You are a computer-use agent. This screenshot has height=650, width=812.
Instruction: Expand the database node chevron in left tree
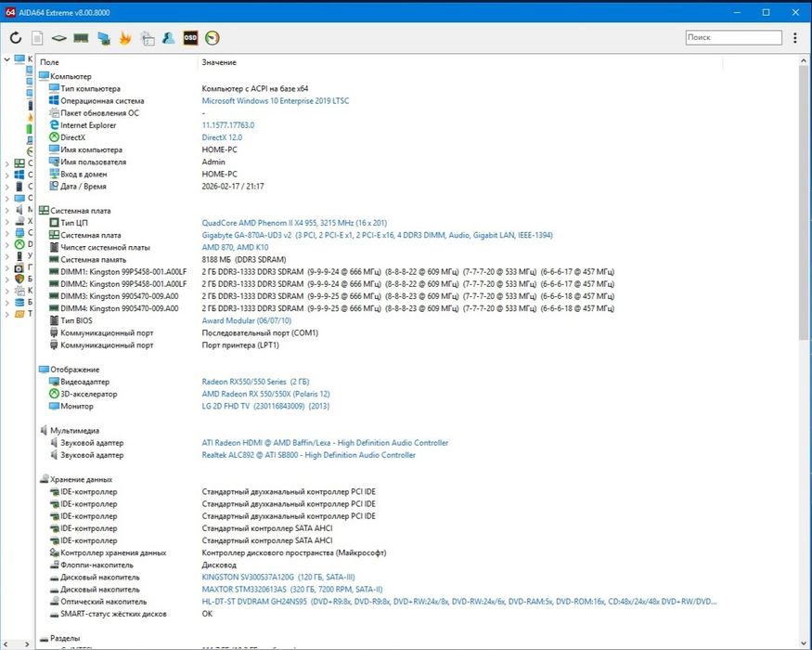tap(6, 303)
